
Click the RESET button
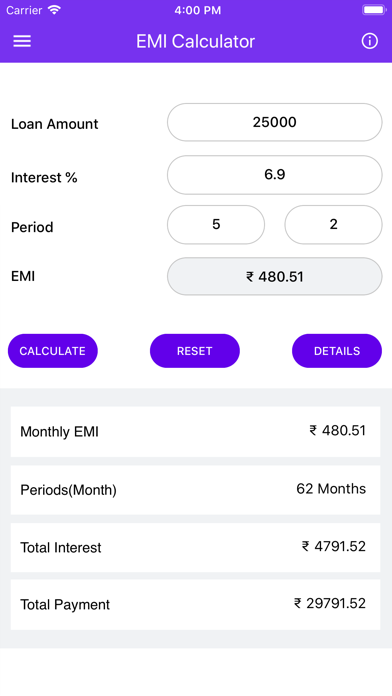click(x=195, y=351)
